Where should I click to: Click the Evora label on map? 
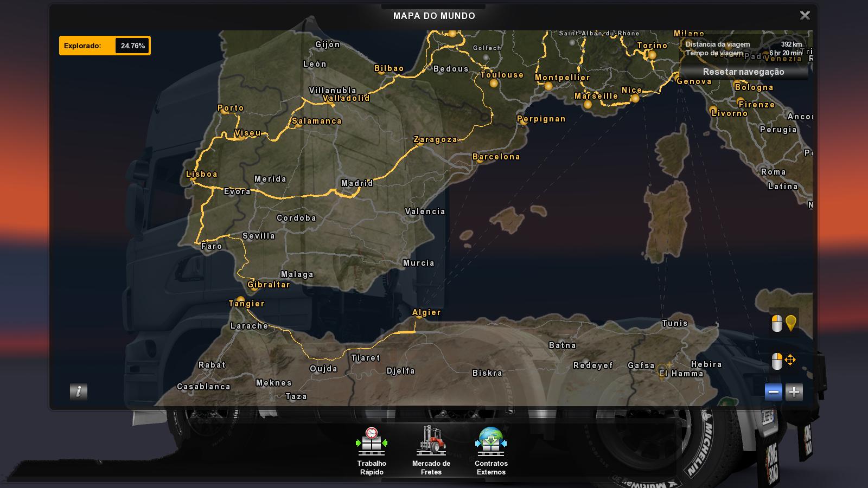click(x=238, y=191)
